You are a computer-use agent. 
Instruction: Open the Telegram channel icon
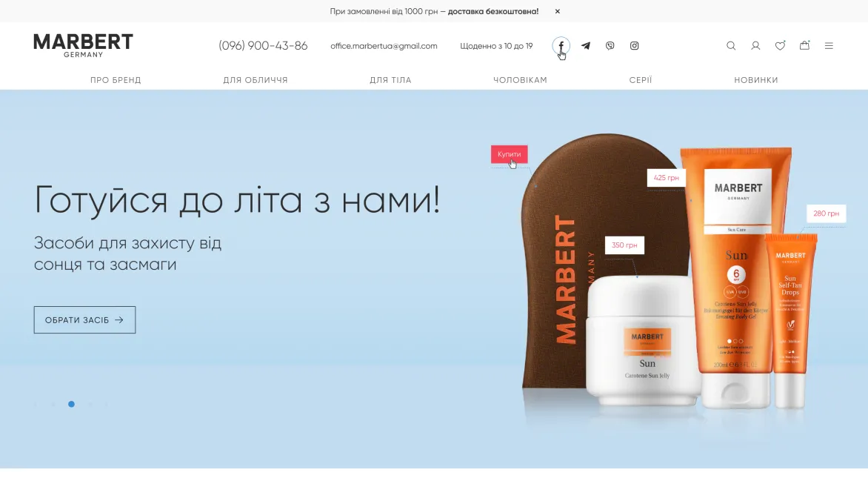(x=586, y=45)
